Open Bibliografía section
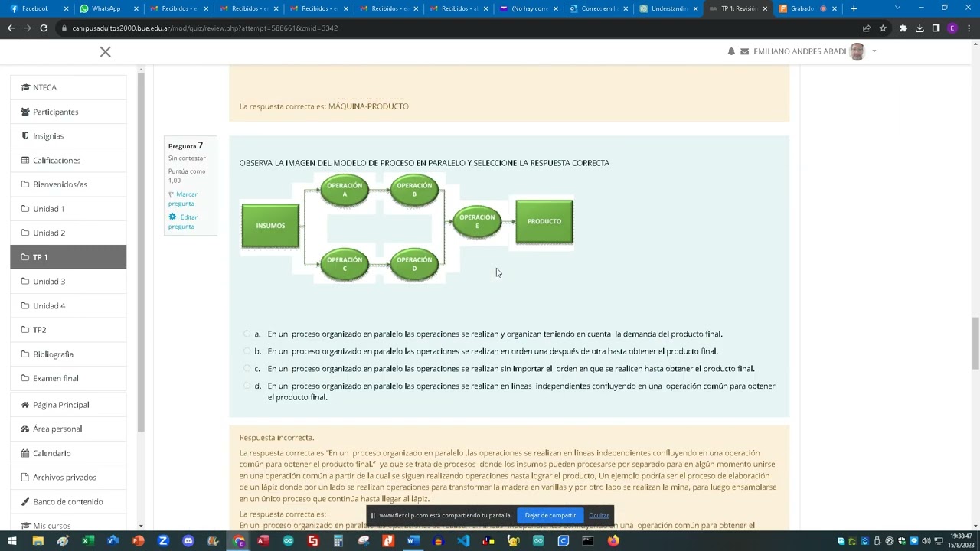The width and height of the screenshot is (980, 551). coord(68,354)
